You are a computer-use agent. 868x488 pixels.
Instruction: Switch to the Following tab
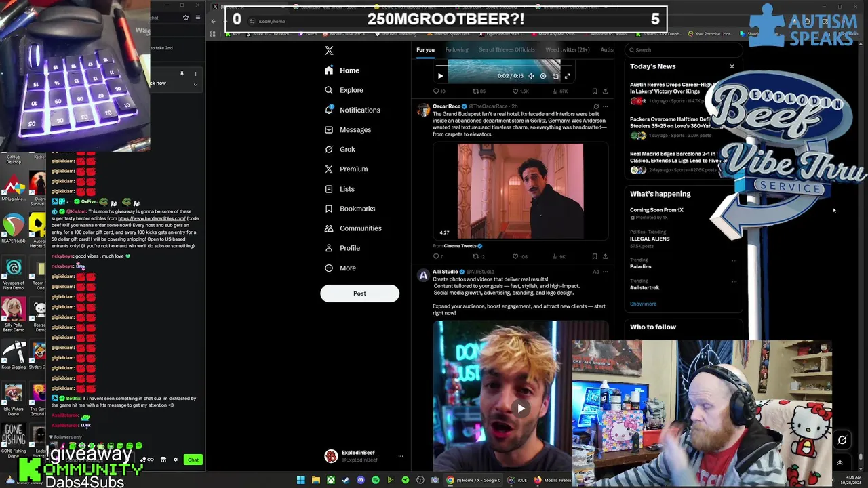point(456,49)
